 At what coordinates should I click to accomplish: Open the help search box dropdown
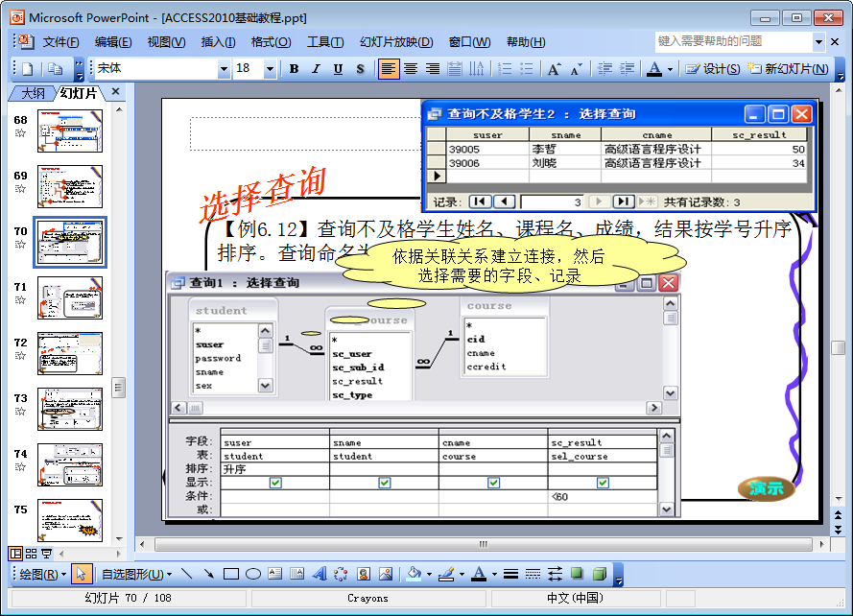[818, 42]
